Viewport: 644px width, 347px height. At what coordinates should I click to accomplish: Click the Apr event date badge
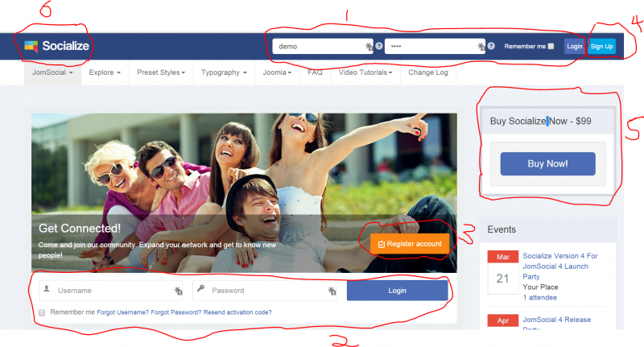tap(502, 321)
